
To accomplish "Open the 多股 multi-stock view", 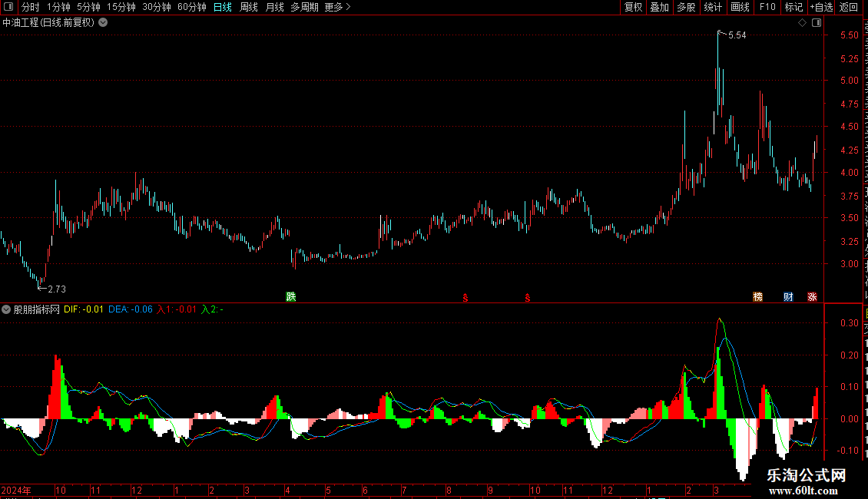I will pyautogui.click(x=687, y=7).
